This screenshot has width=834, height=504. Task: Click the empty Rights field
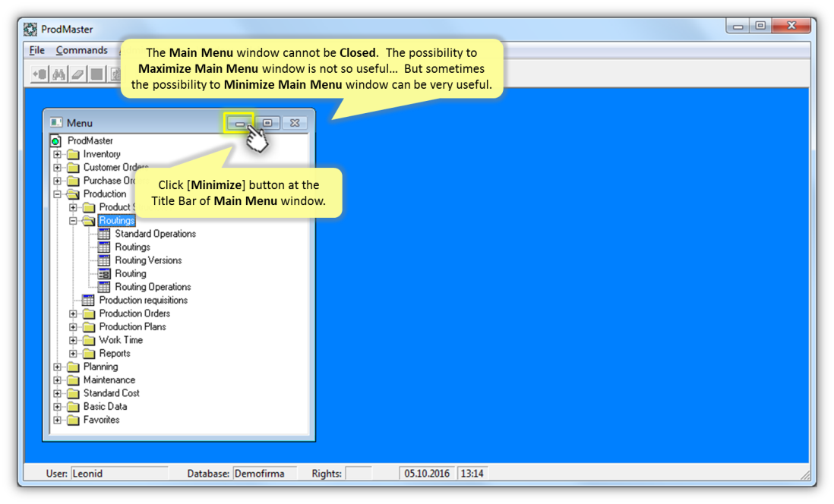click(x=358, y=473)
